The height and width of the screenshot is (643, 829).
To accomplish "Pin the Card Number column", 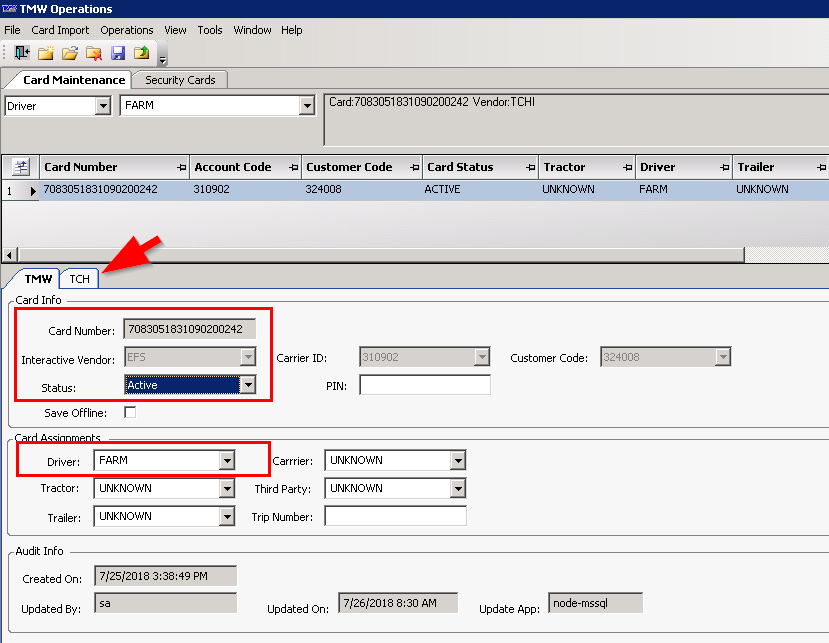I will click(182, 168).
